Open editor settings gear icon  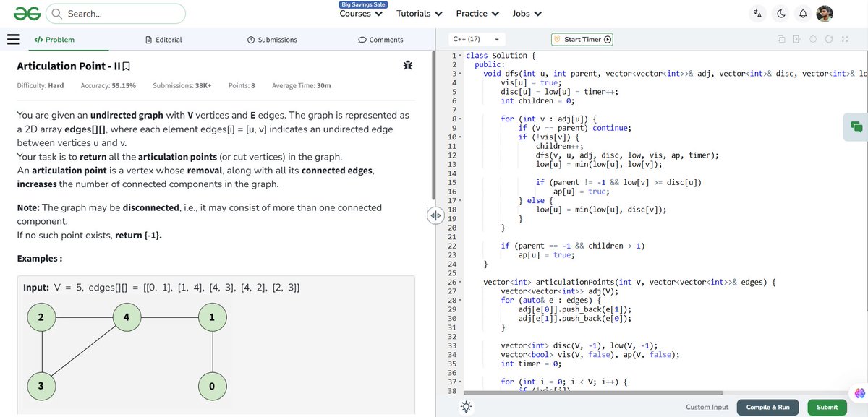(x=813, y=39)
